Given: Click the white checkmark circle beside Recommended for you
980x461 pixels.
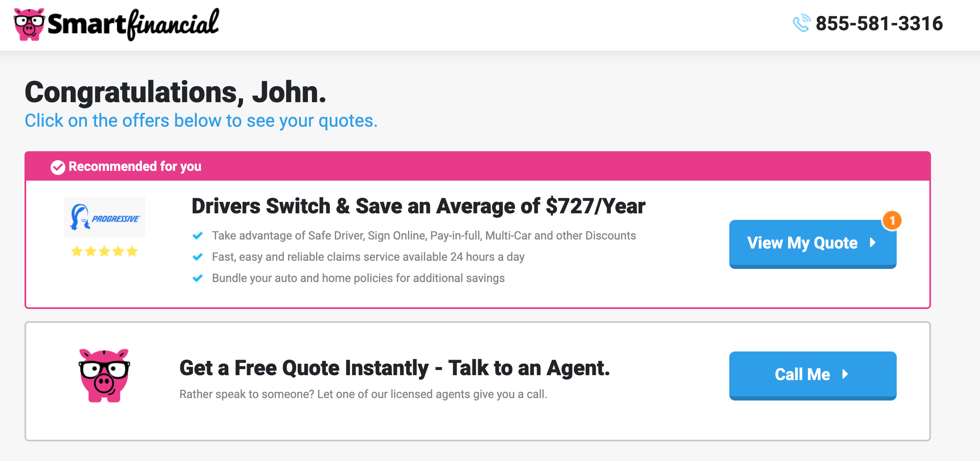Looking at the screenshot, I should [58, 167].
